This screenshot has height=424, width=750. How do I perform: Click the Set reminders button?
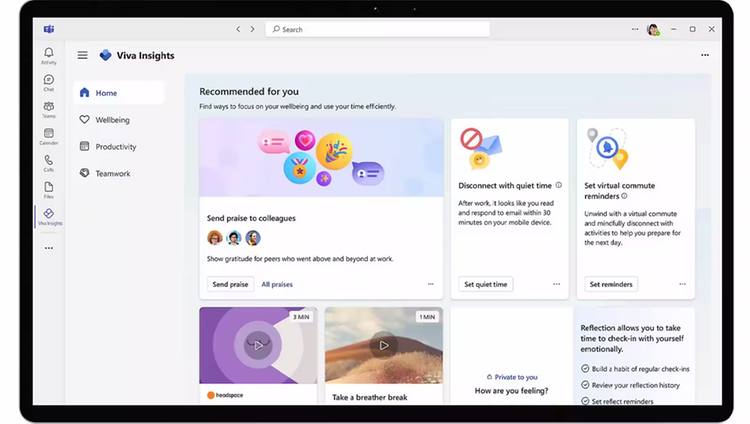coord(611,284)
